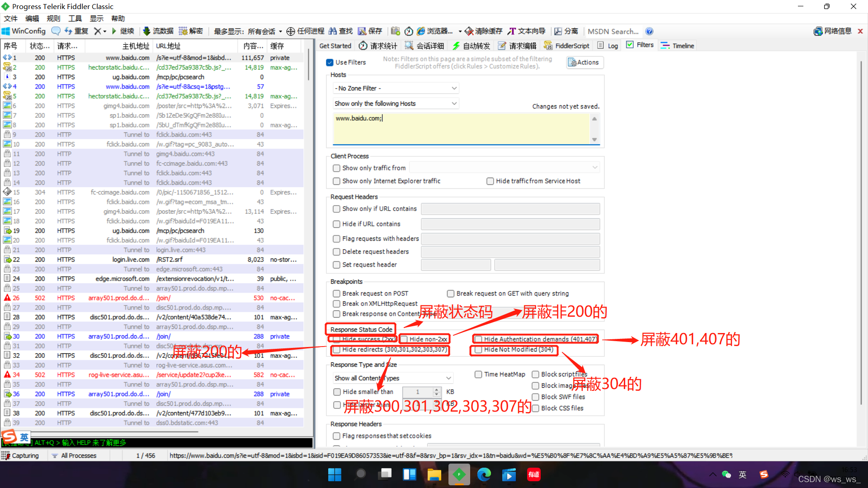Open the 编辑 (Edit) menu

click(32, 19)
